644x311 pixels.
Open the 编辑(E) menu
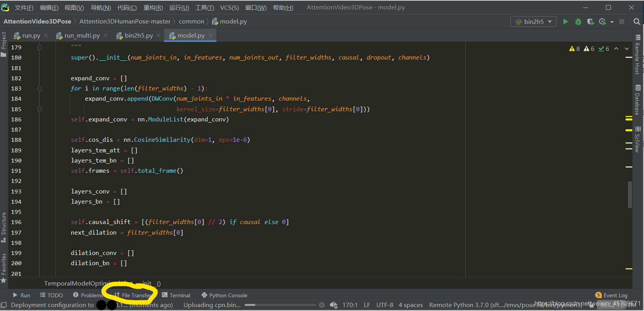click(49, 7)
